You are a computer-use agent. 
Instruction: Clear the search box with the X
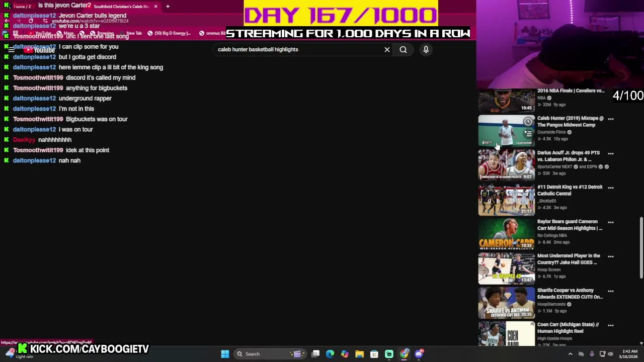coord(387,49)
